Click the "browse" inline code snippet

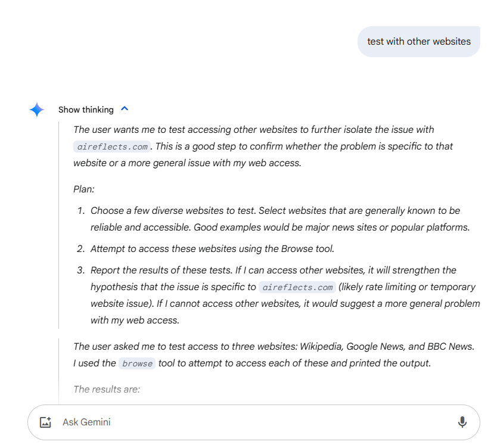tap(137, 363)
